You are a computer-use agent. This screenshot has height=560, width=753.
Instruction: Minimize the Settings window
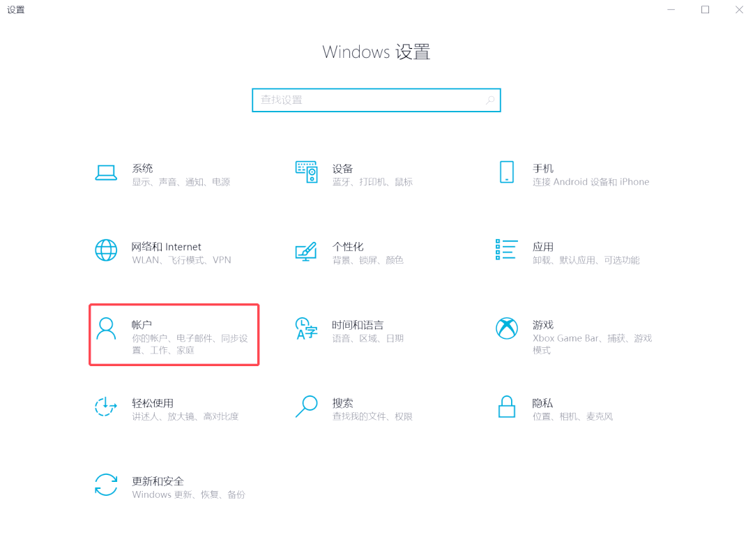[671, 10]
